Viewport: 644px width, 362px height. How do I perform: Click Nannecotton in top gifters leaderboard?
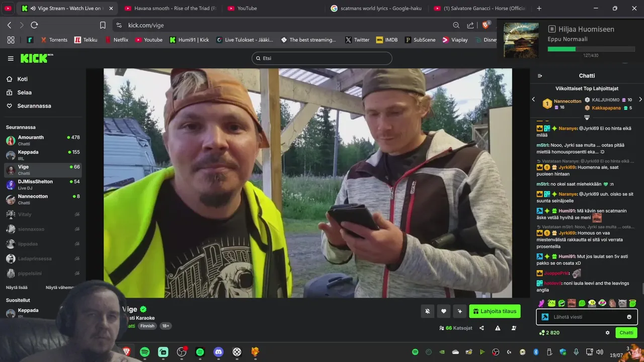[x=568, y=101]
